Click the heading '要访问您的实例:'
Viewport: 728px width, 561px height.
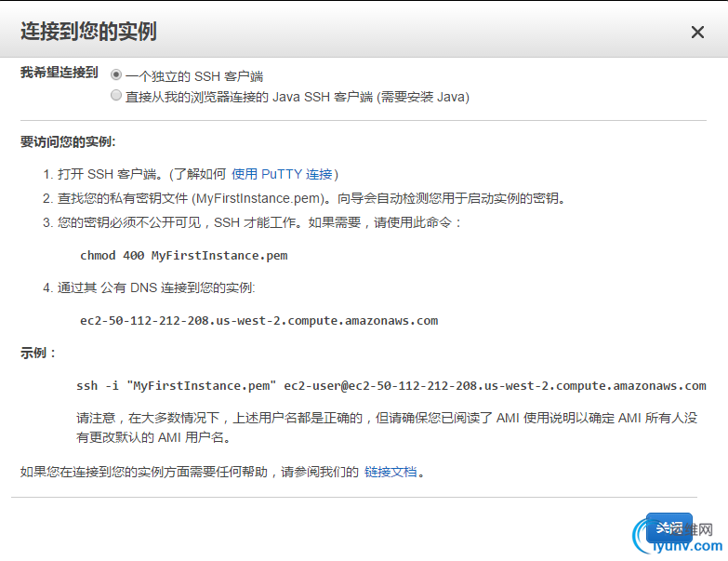tap(68, 141)
